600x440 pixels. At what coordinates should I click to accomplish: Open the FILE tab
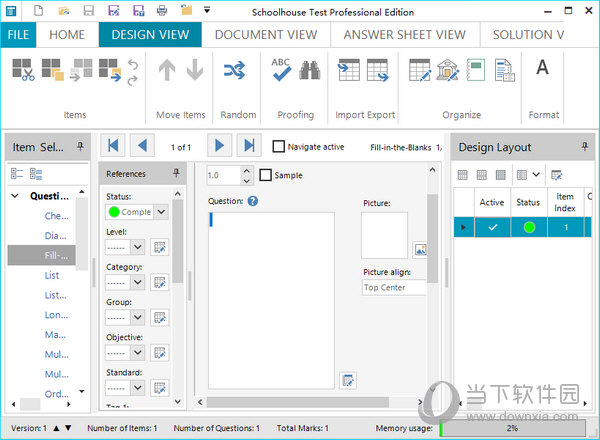click(x=18, y=35)
